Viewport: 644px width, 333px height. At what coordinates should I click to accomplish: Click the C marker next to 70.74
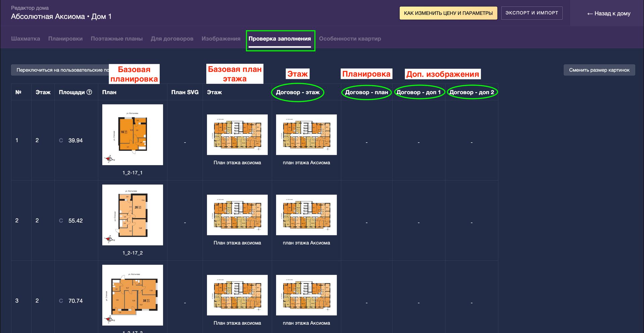point(61,301)
